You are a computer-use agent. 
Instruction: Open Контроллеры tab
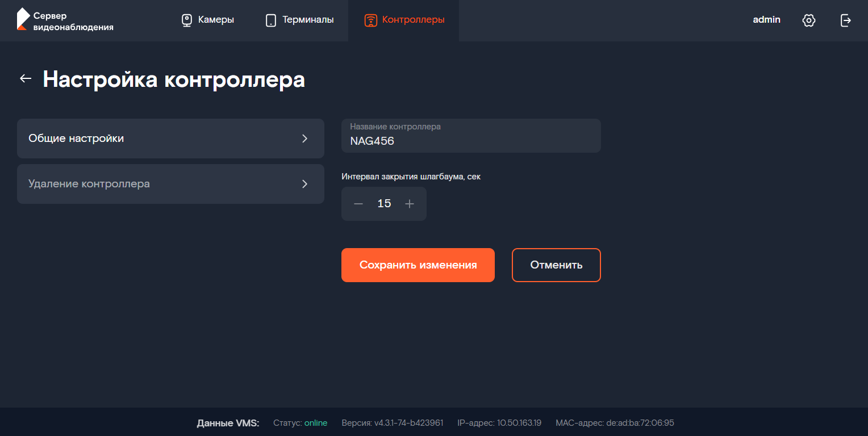click(404, 20)
